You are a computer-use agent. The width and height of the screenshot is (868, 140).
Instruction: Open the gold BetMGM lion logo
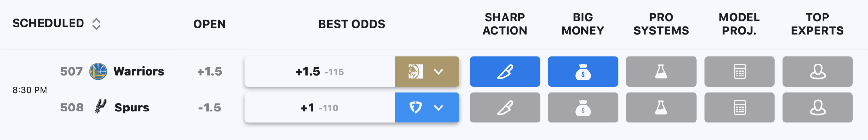[x=415, y=71]
